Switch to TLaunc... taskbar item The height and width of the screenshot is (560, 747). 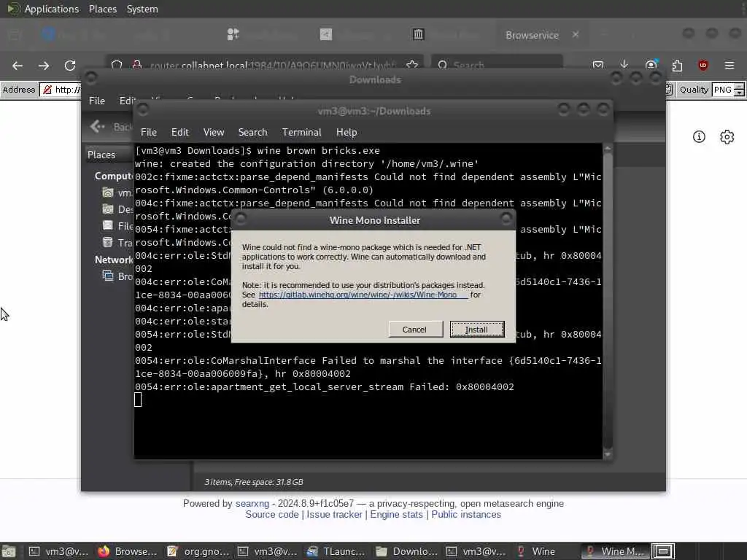point(336,551)
